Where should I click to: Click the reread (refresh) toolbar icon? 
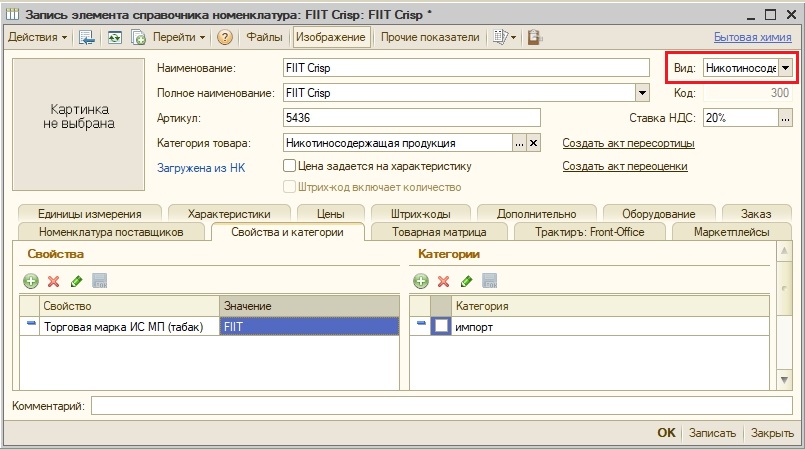[x=114, y=37]
